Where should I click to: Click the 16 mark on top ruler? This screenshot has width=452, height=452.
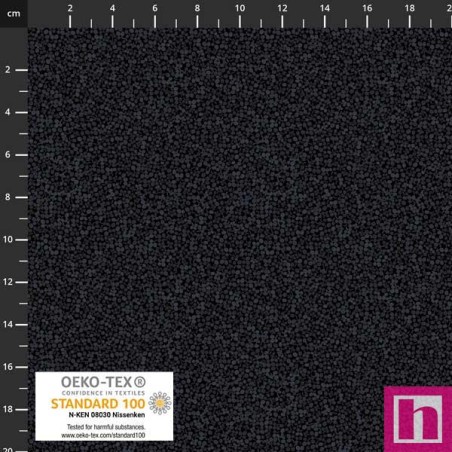[367, 8]
